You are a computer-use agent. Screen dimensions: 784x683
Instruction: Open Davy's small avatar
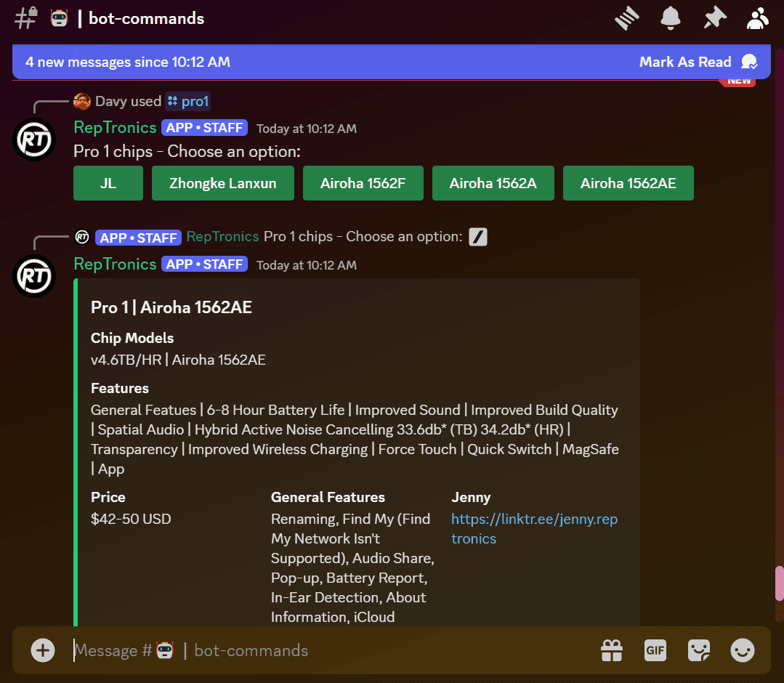click(x=82, y=101)
